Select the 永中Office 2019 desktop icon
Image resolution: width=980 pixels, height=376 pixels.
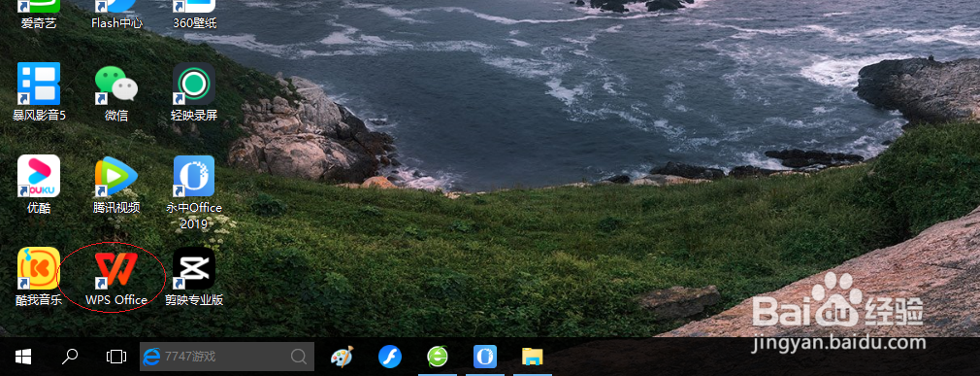click(x=194, y=192)
